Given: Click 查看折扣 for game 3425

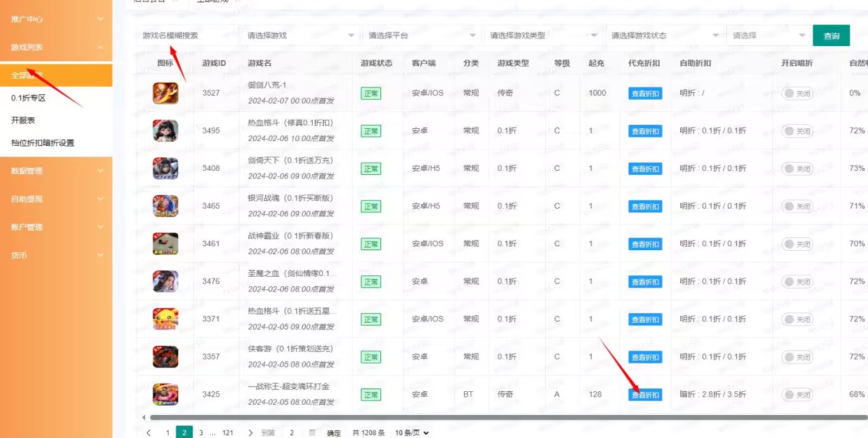Looking at the screenshot, I should pos(644,394).
